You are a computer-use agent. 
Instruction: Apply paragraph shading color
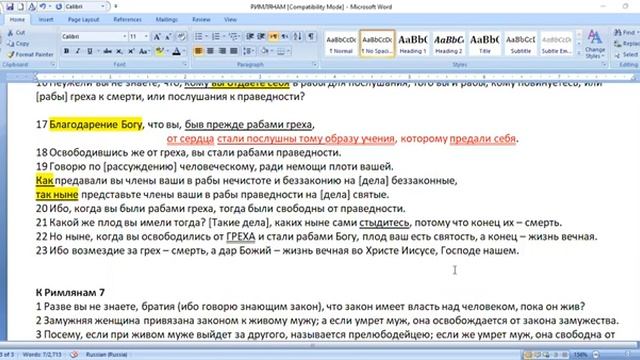point(265,51)
